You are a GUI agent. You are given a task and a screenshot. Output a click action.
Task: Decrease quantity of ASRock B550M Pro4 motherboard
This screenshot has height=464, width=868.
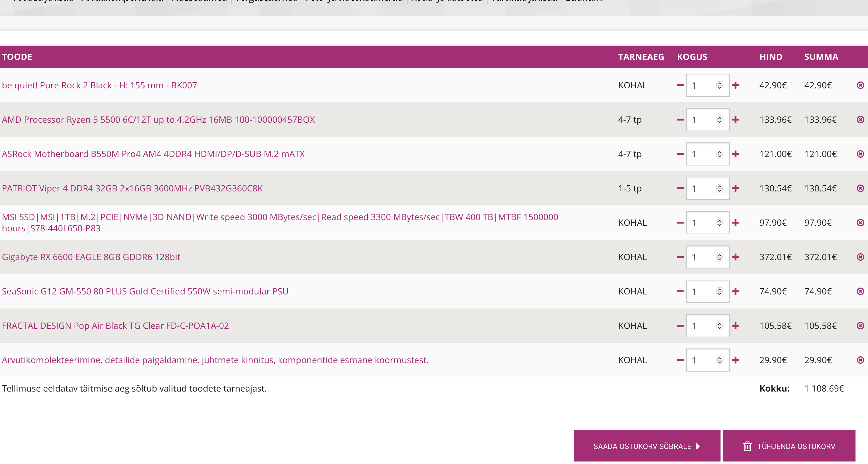pyautogui.click(x=680, y=154)
